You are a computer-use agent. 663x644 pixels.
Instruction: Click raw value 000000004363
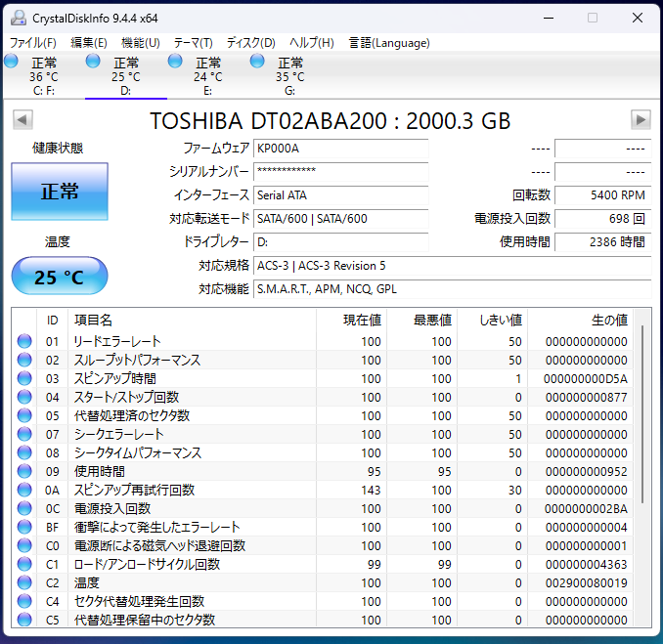[586, 565]
